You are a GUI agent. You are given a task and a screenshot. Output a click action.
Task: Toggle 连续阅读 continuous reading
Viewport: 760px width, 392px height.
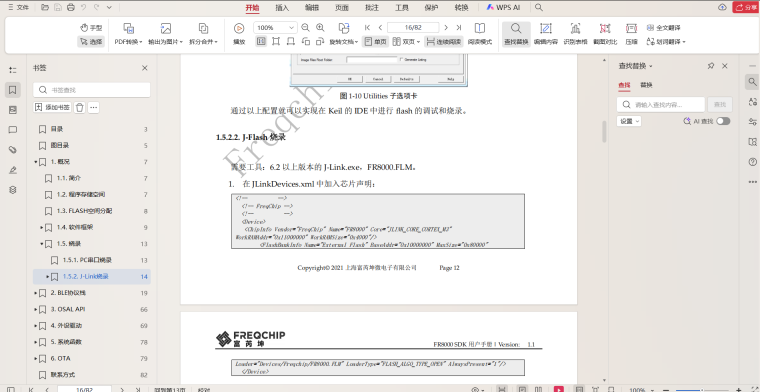[443, 42]
